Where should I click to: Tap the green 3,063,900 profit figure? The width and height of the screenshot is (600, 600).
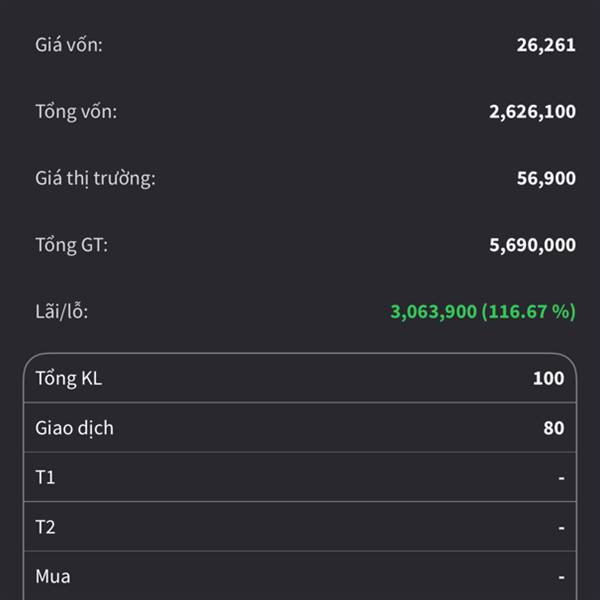(433, 311)
